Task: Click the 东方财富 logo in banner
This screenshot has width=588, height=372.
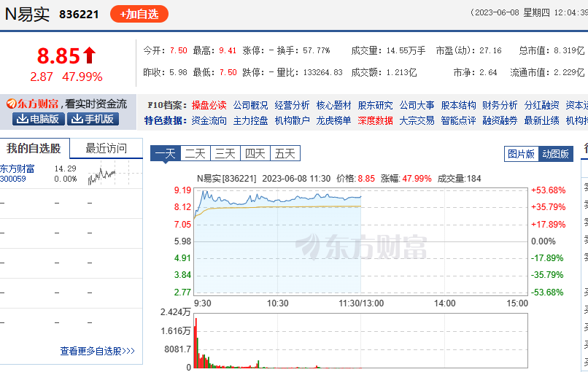Action: click(x=32, y=104)
